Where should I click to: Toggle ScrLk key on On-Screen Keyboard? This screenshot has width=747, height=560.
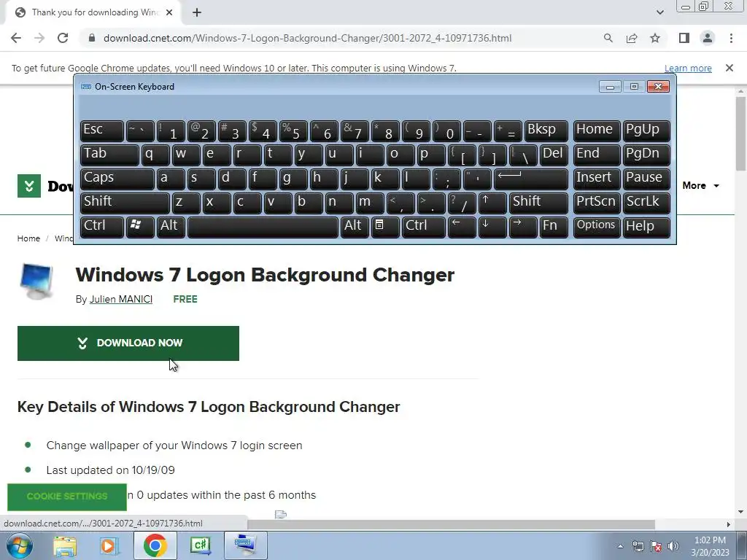646,203
